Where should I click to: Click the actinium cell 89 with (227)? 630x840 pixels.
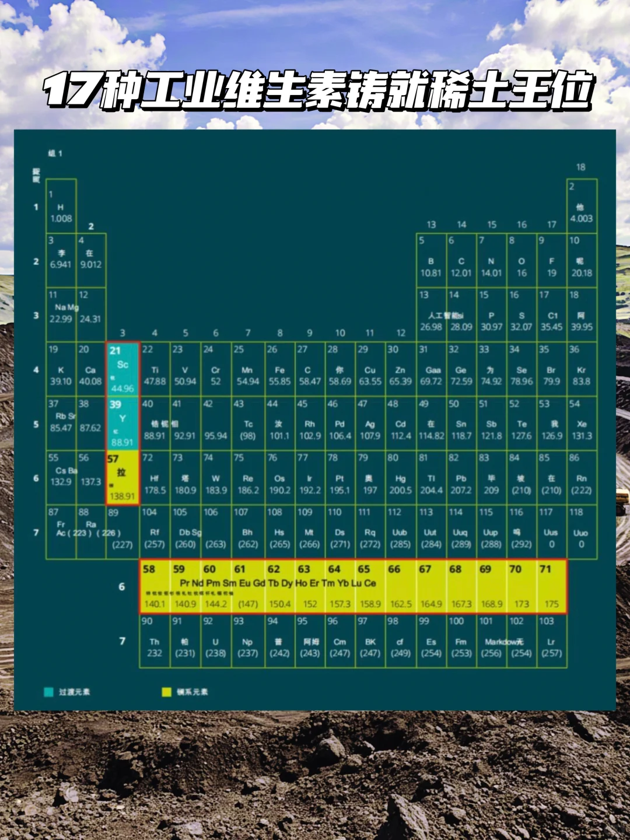point(123,531)
